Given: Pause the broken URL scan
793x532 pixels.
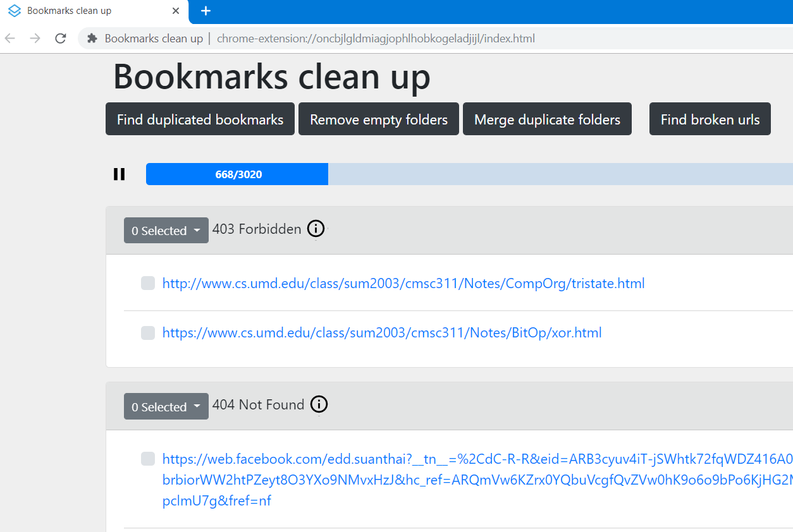Looking at the screenshot, I should click(119, 174).
